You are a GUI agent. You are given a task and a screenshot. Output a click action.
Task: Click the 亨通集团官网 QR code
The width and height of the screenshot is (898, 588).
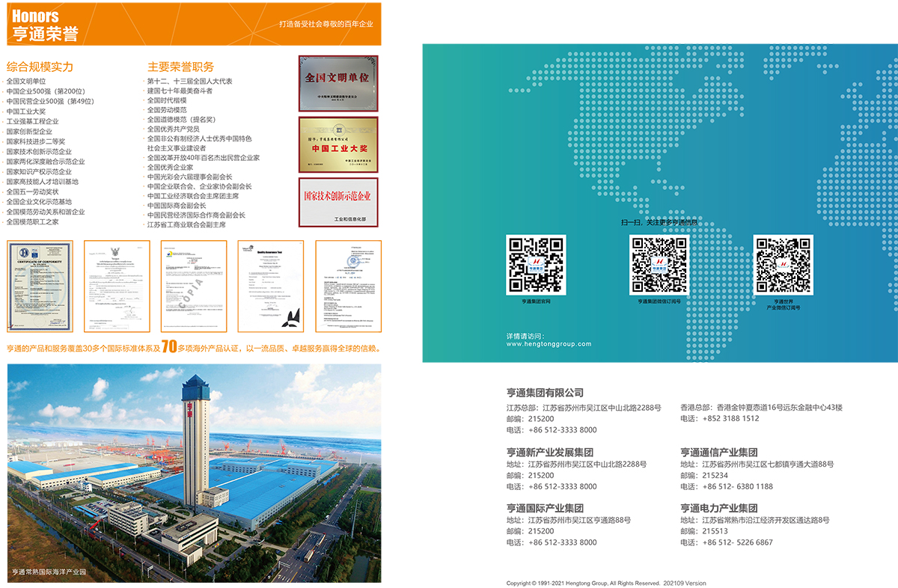[x=537, y=265]
